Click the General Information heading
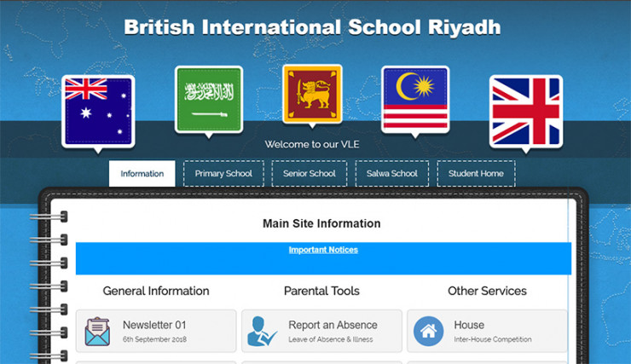 [x=156, y=291]
